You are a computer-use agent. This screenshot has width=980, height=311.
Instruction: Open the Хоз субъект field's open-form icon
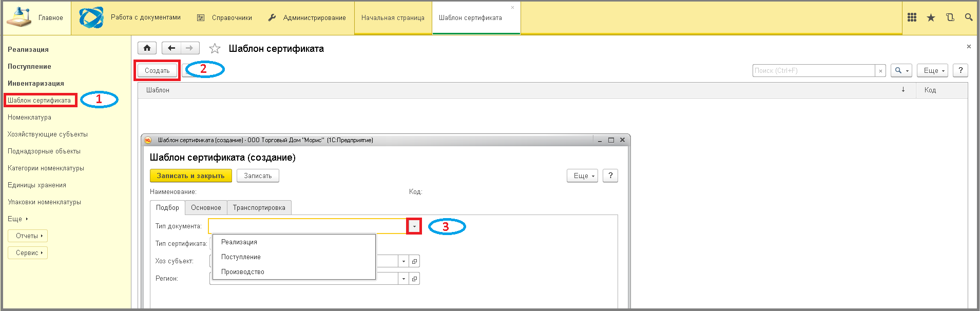point(415,261)
